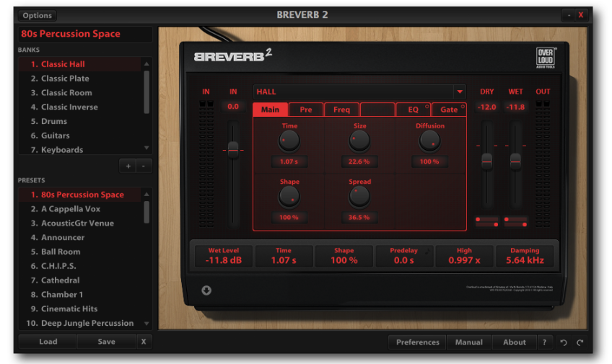Select the blank tab after Freq

[377, 110]
